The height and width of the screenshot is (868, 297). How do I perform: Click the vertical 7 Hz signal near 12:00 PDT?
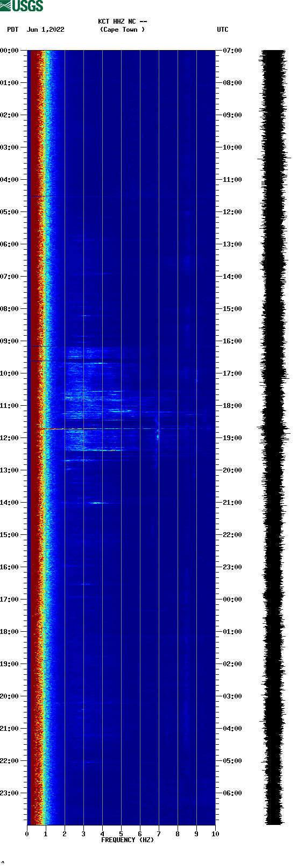pyautogui.click(x=158, y=433)
